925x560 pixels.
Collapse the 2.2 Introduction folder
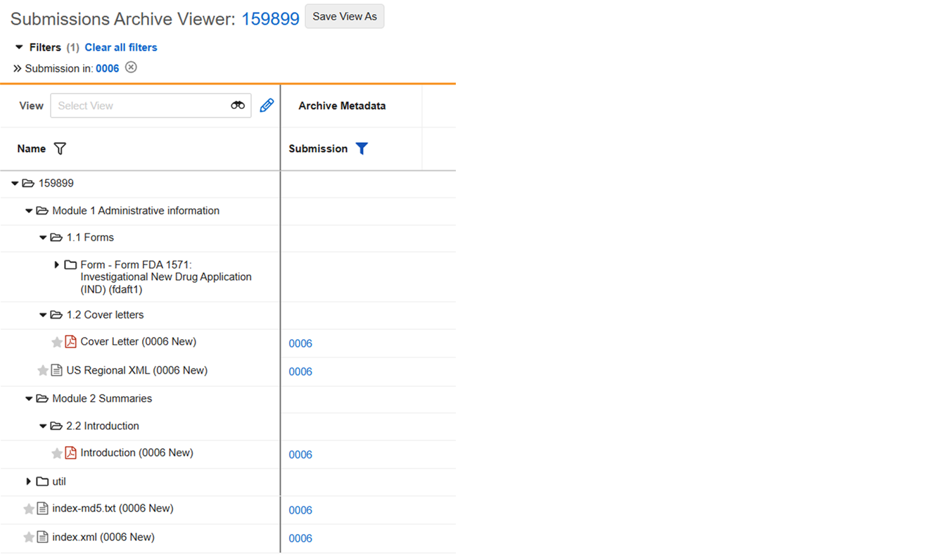(x=43, y=426)
